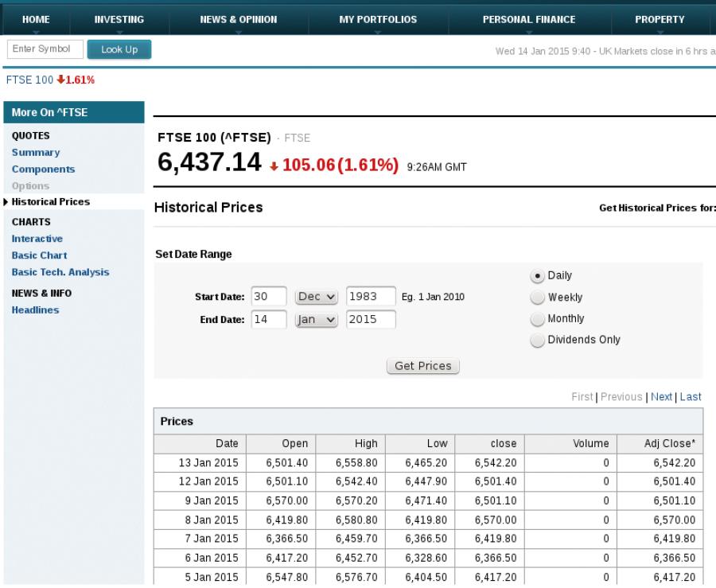
Task: Go to the Next page of prices
Action: pos(661,397)
